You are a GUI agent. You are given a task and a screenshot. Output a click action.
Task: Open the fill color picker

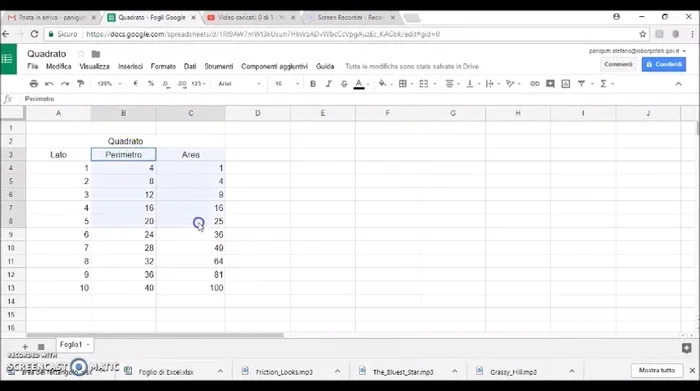(x=383, y=83)
